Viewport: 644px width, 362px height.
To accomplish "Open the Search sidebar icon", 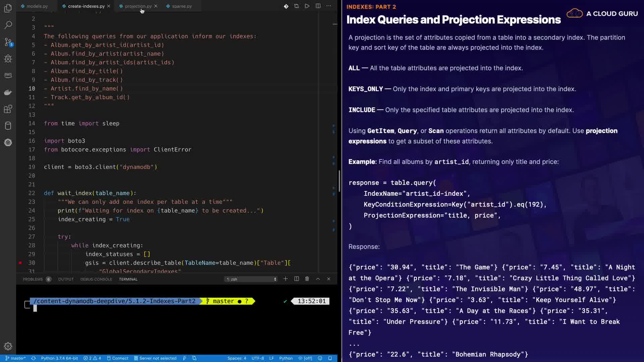I will click(x=8, y=25).
